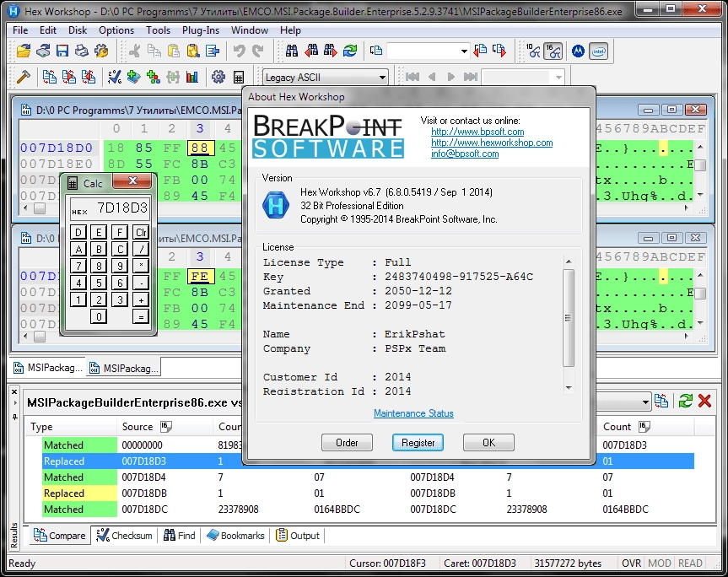Select the first MSIPackag... document tab
728x577 pixels.
coord(48,368)
